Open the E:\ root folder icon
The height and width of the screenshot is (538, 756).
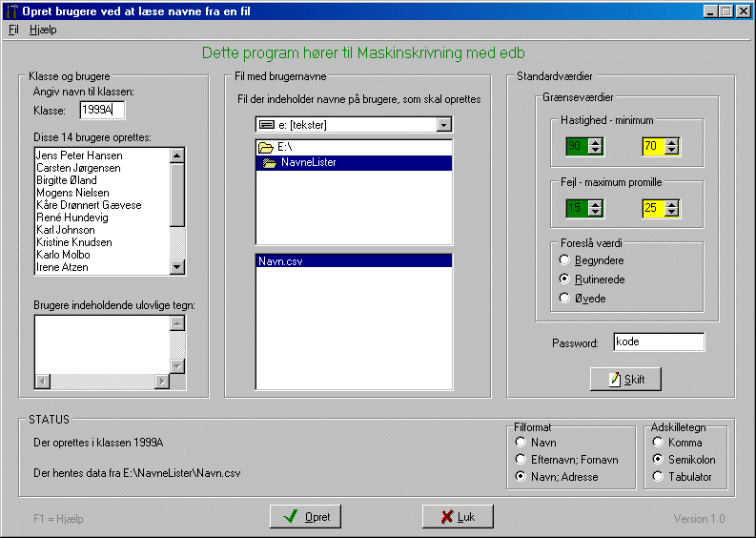click(x=266, y=148)
